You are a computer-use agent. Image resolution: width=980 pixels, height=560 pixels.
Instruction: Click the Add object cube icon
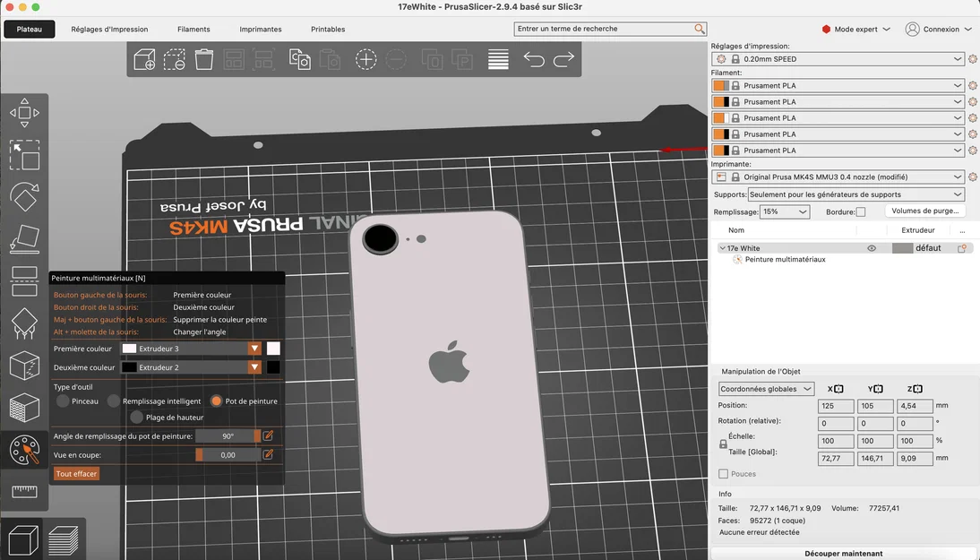tap(144, 59)
